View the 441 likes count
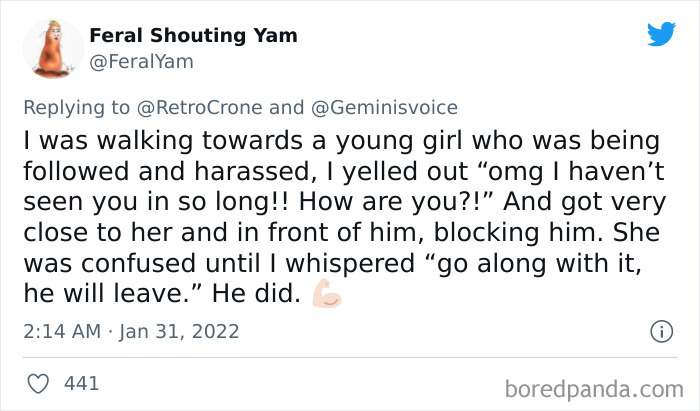Screen dimensions: 700x411 (81, 383)
